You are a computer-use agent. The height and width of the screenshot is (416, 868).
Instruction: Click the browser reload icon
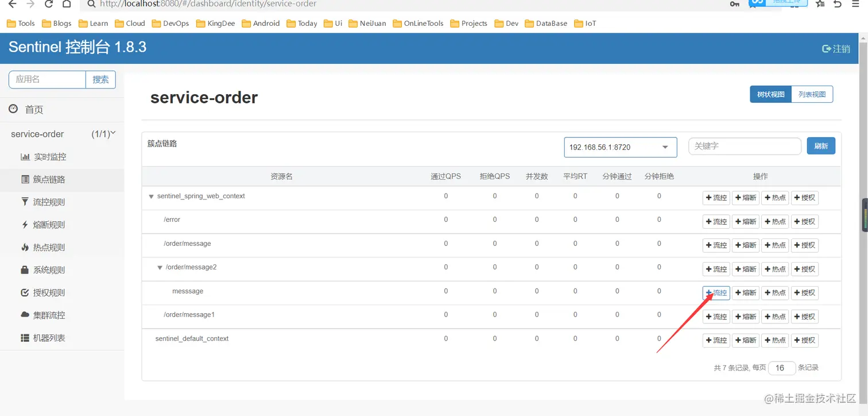pyautogui.click(x=49, y=4)
